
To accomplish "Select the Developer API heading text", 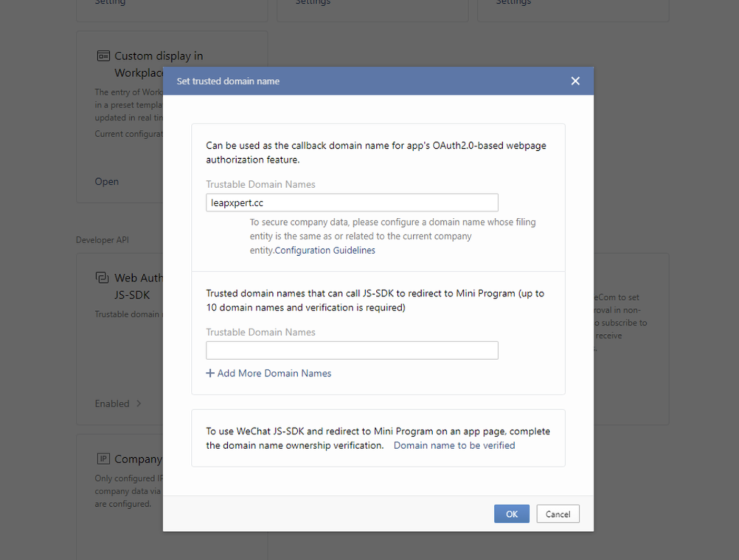I will [102, 240].
